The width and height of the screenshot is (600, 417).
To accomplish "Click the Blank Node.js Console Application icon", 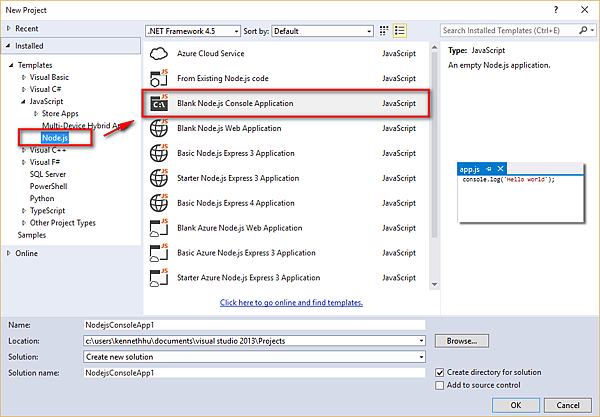I will click(x=159, y=103).
